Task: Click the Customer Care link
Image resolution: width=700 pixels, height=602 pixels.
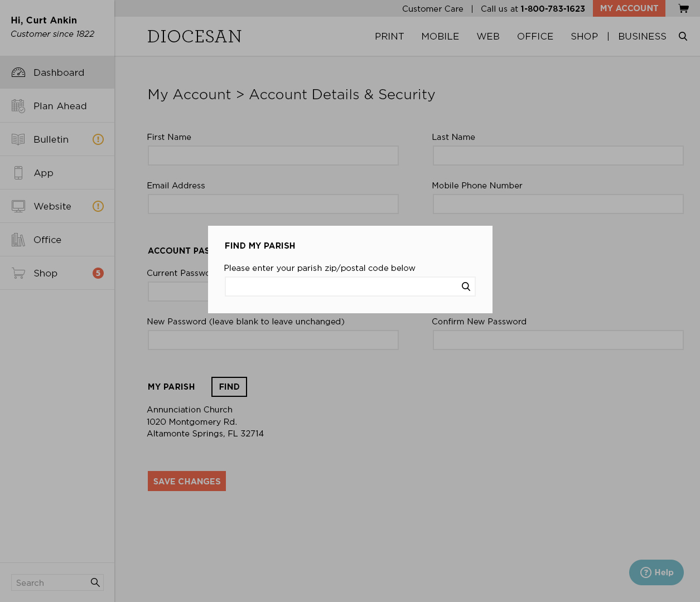Action: tap(432, 9)
